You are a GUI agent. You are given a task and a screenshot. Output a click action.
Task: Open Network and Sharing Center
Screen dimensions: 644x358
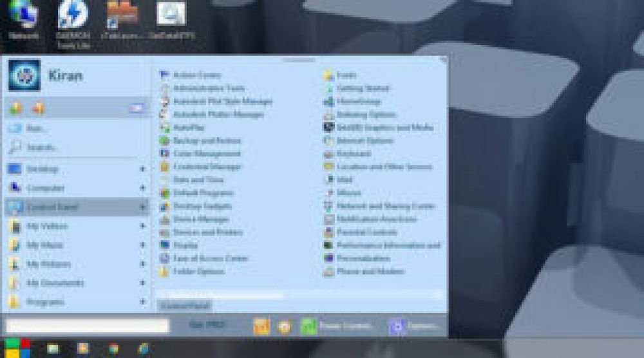(379, 206)
